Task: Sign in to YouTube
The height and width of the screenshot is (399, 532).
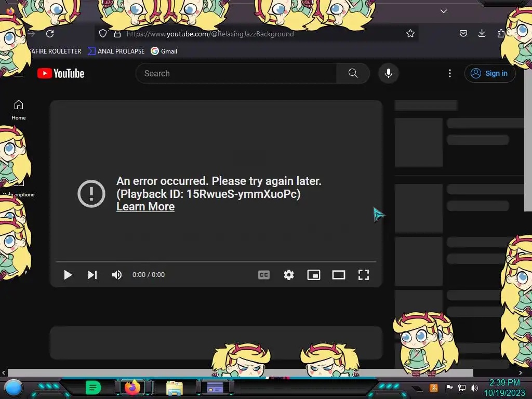Action: (489, 73)
